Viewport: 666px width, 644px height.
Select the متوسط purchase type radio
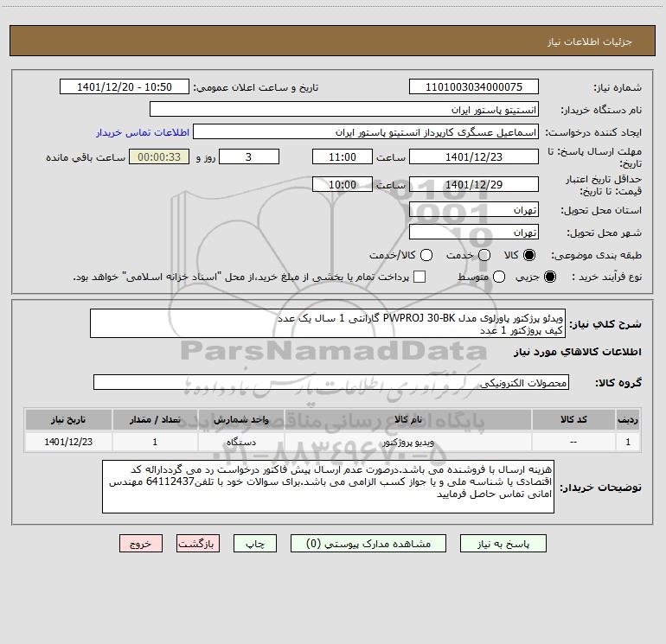pos(499,277)
